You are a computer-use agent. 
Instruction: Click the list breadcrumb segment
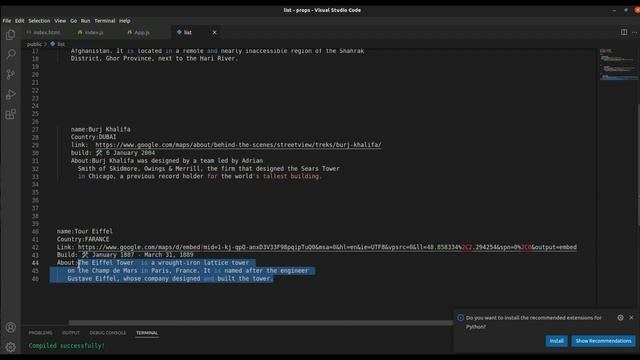tap(58, 44)
